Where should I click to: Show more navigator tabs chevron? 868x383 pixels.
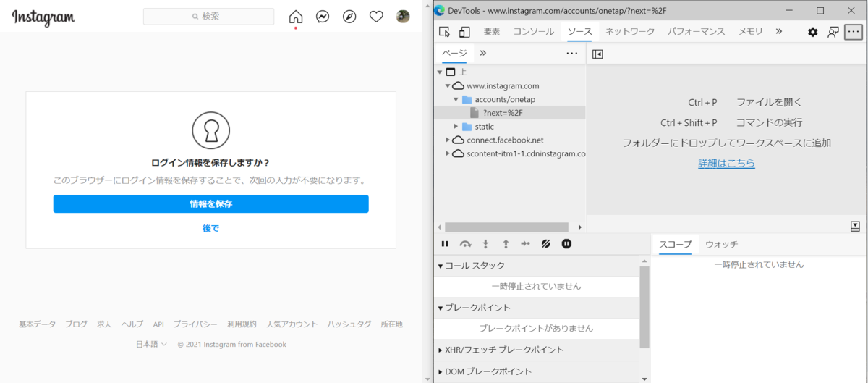pos(482,54)
